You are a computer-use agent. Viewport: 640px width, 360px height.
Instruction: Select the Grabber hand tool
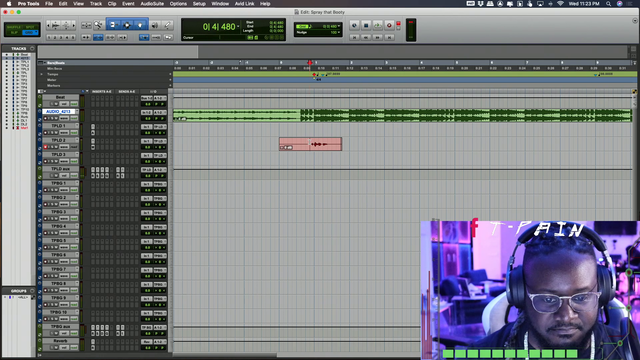pos(140,25)
